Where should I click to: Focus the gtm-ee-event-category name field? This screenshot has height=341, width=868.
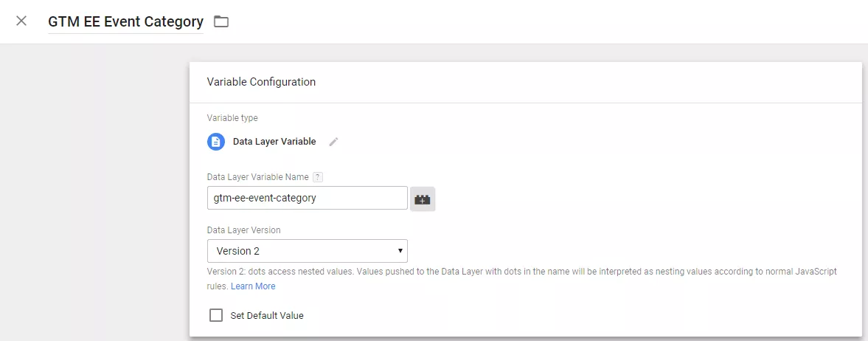coord(308,197)
